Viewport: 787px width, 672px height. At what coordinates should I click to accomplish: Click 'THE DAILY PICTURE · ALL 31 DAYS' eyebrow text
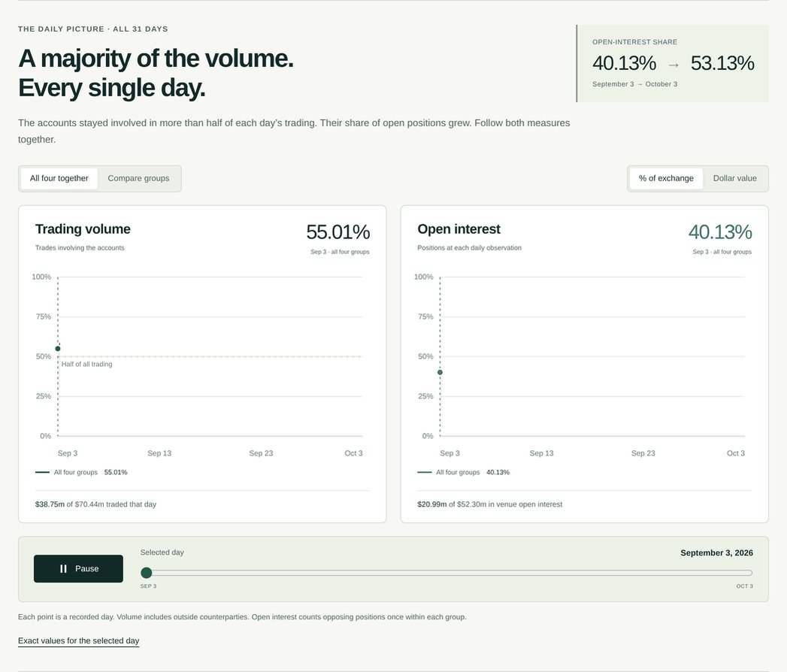[93, 29]
